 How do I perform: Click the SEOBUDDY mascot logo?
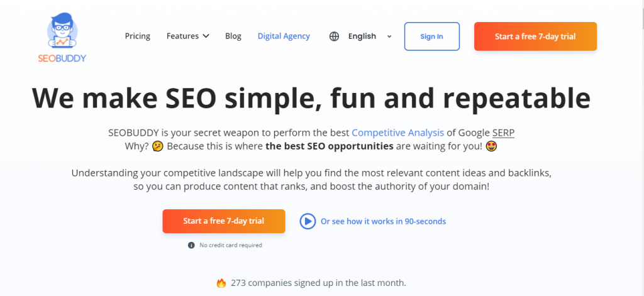pos(62,30)
